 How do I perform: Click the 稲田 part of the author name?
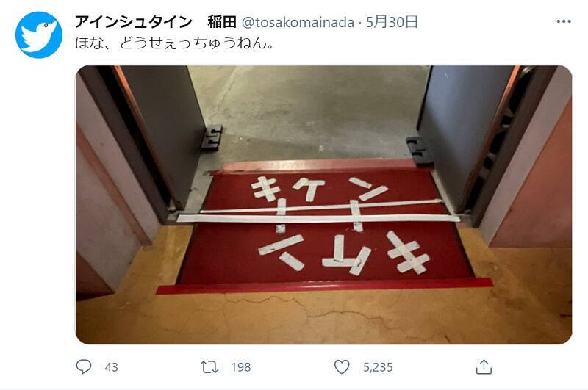(x=222, y=22)
